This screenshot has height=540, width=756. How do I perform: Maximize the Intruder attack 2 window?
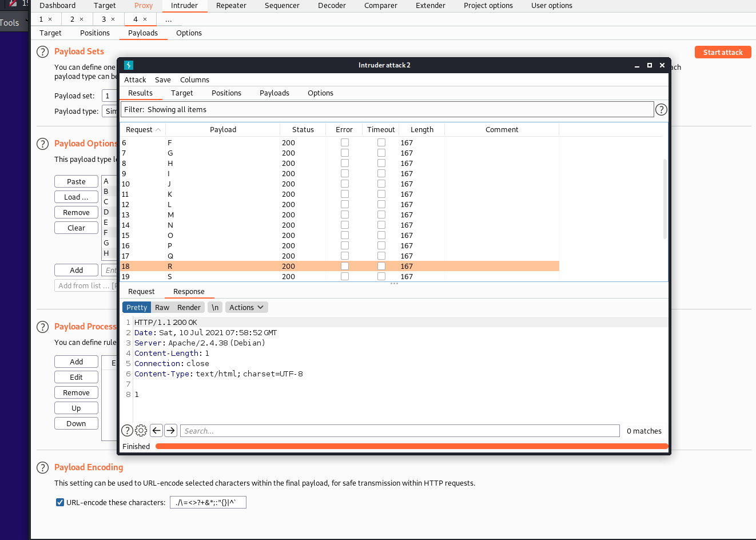[650, 65]
